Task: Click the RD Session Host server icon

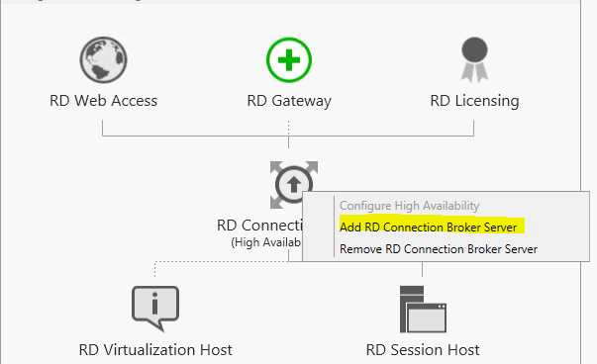Action: [x=423, y=309]
